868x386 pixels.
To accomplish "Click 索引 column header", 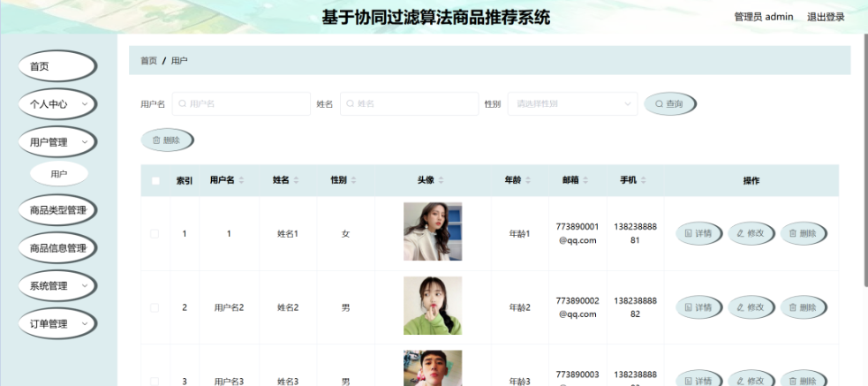I will tap(185, 180).
